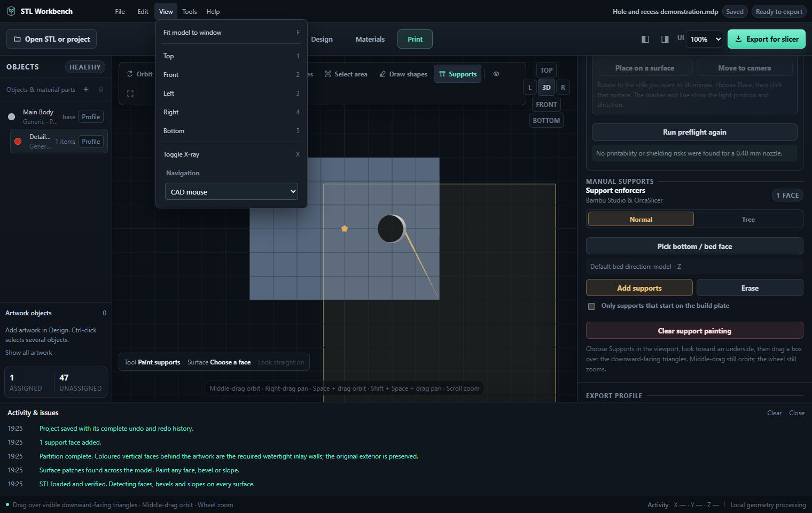
Task: Choose Left view from View menu
Action: (231, 94)
